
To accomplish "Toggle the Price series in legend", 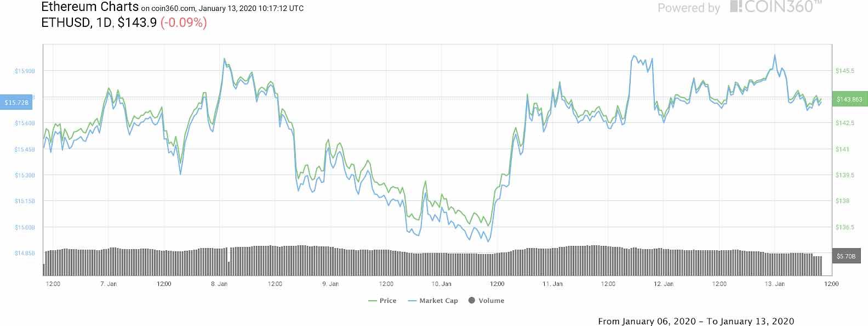I will pyautogui.click(x=382, y=301).
